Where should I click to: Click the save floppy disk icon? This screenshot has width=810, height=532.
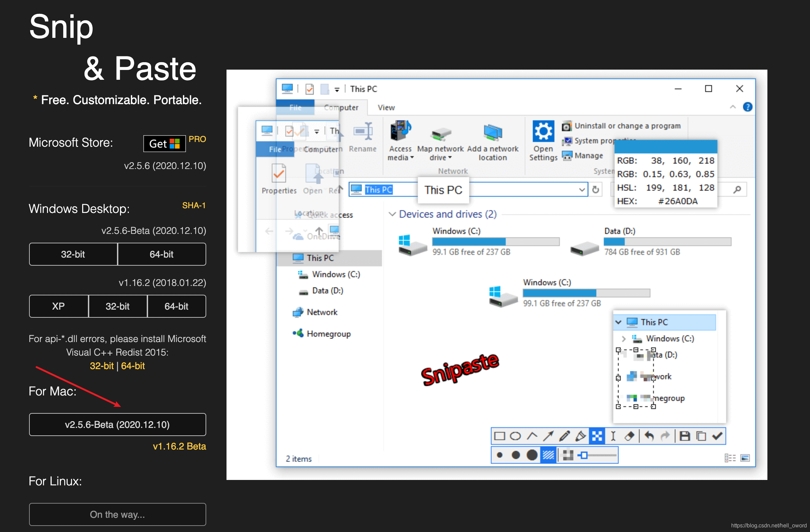[685, 436]
